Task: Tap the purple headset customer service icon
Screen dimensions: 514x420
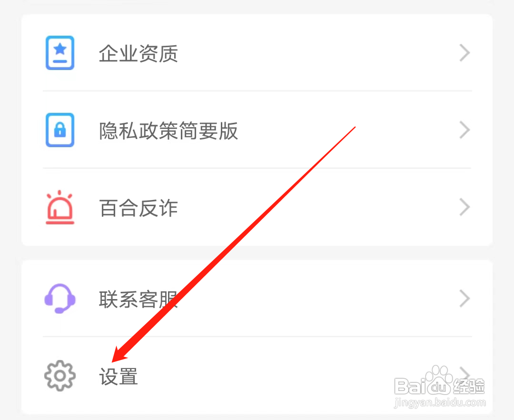Action: pyautogui.click(x=60, y=299)
